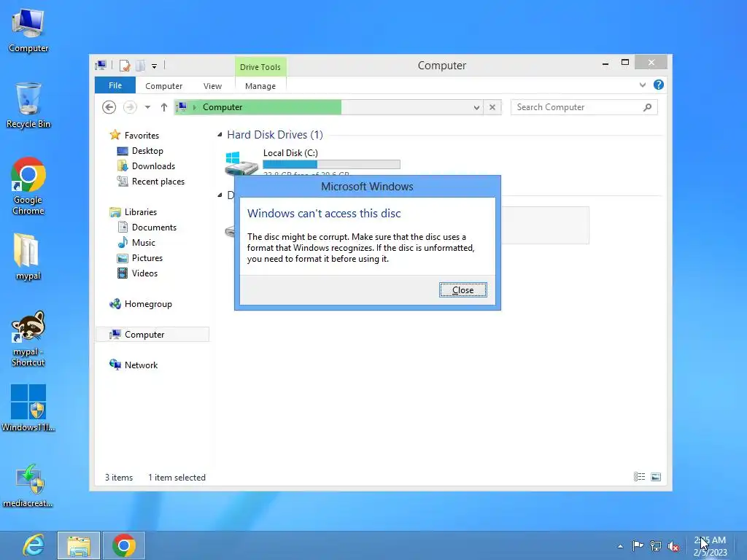Launch the mypal - Shortcut raccoon icon
Screen dimensions: 747x560
click(x=28, y=338)
